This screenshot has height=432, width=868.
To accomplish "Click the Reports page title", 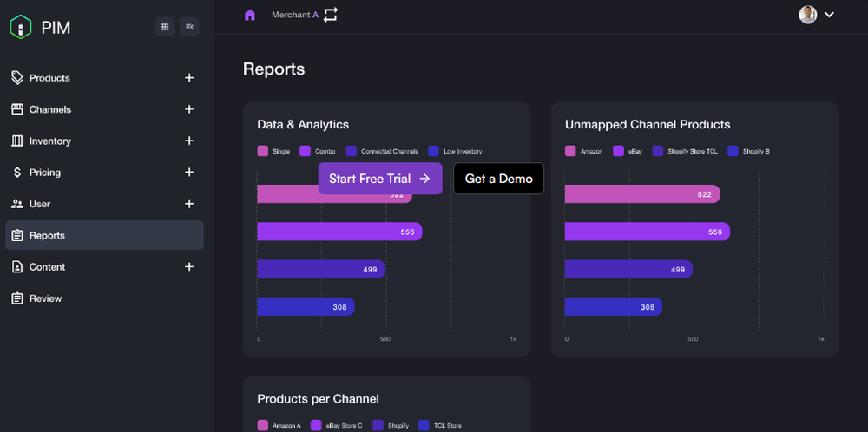I will tap(274, 69).
